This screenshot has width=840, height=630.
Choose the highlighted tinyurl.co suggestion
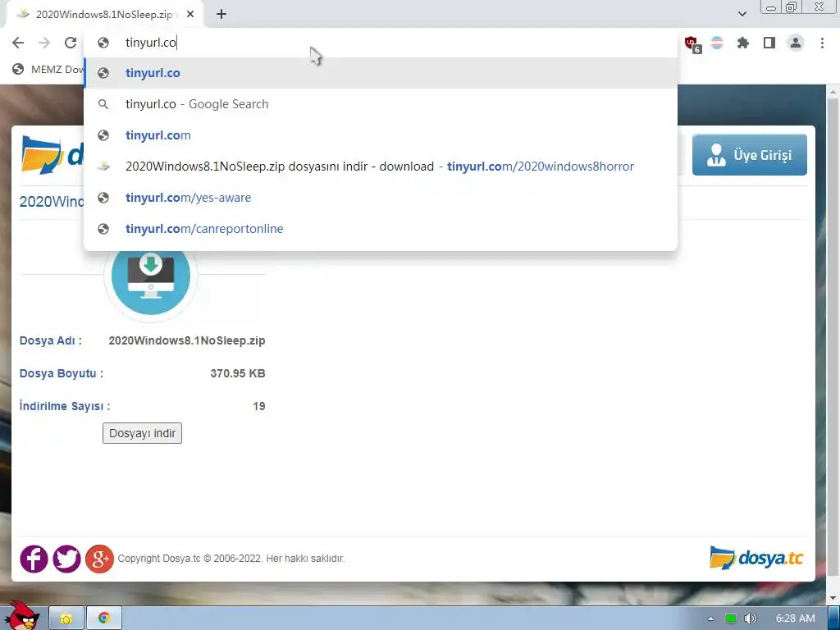click(x=381, y=73)
